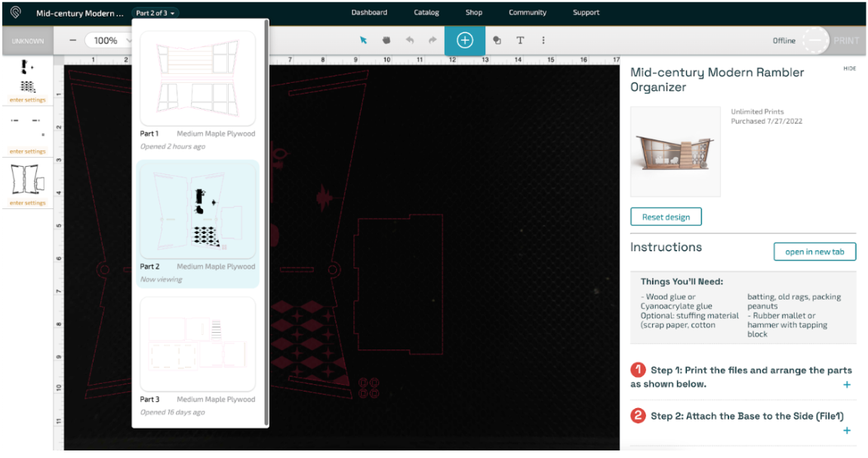
Task: Open the Part 2 of 3 dropdown
Action: click(x=155, y=13)
